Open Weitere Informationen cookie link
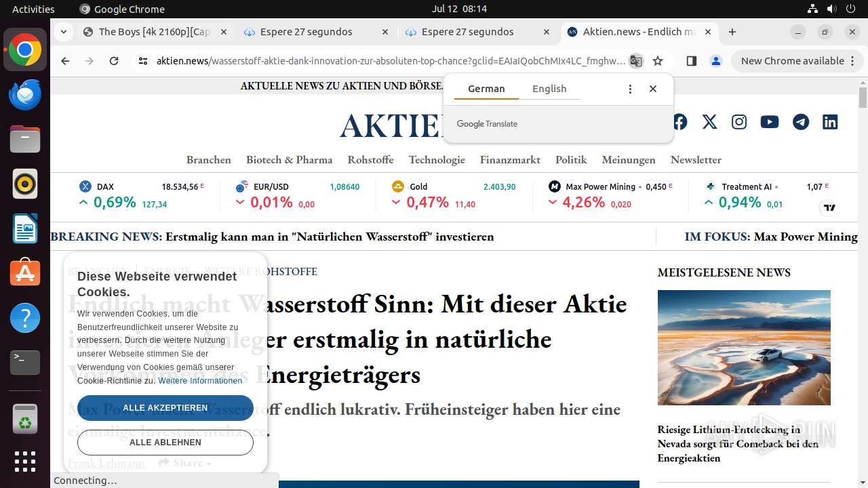The width and height of the screenshot is (868, 488). pyautogui.click(x=200, y=381)
